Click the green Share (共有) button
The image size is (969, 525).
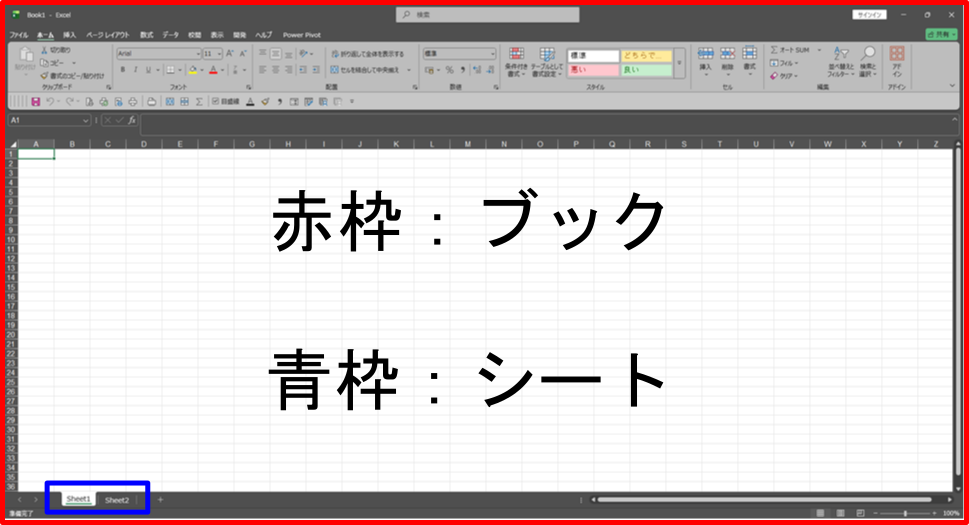click(x=943, y=34)
